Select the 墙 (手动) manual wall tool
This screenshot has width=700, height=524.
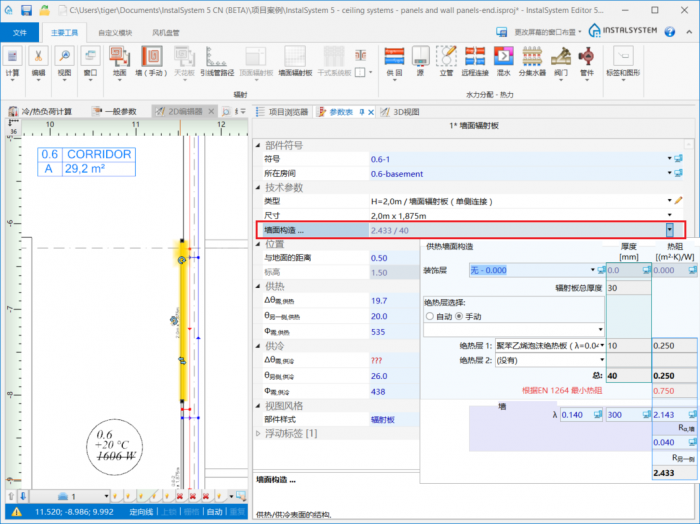tap(152, 59)
